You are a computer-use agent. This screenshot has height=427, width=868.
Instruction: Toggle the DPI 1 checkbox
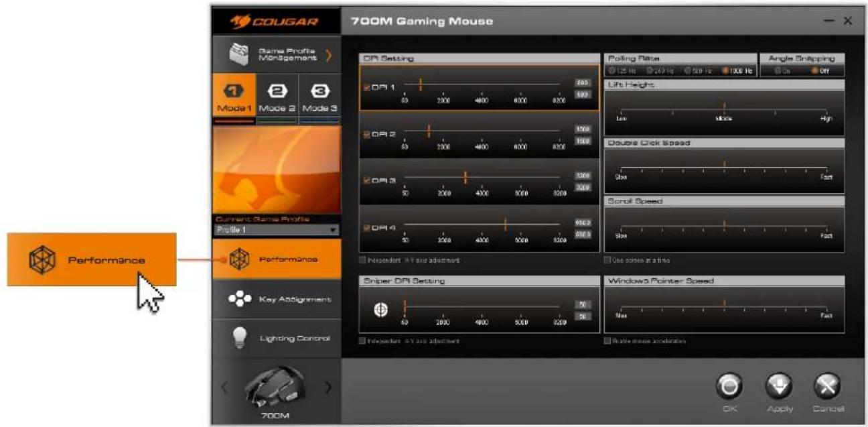point(366,87)
